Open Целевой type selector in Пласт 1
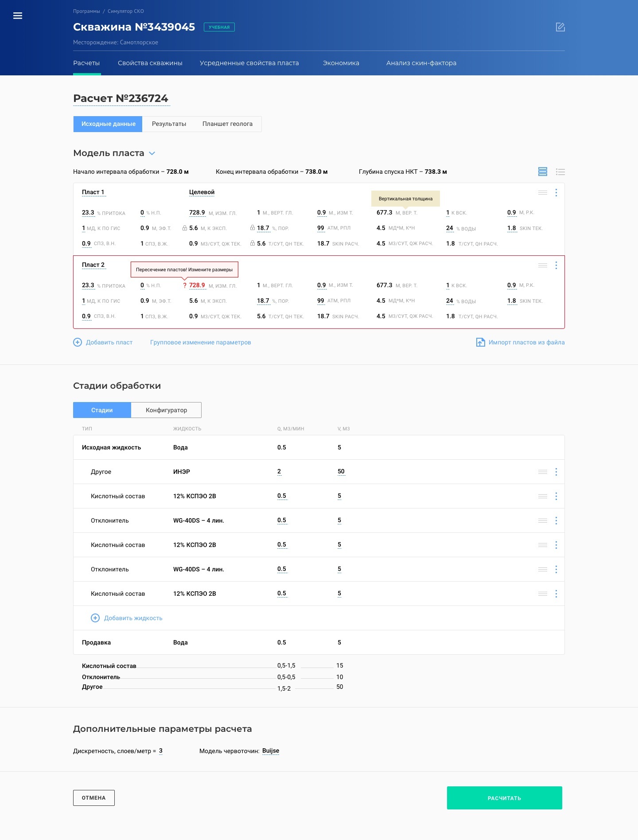Image resolution: width=638 pixels, height=840 pixels. (x=202, y=192)
